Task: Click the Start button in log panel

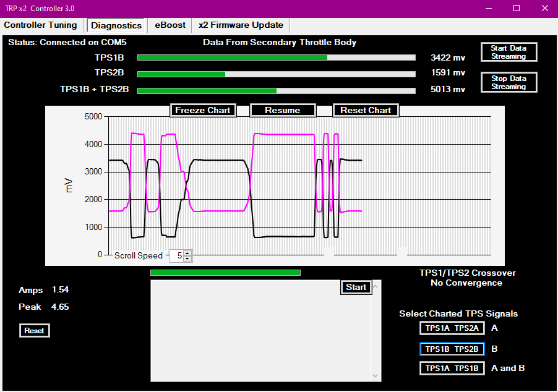Action: click(356, 287)
